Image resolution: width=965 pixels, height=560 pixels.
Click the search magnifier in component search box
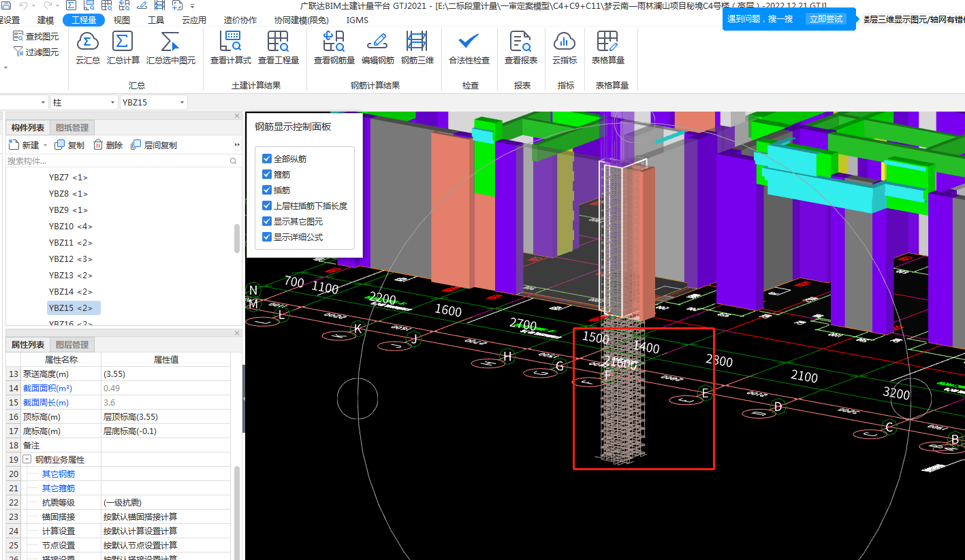tap(234, 161)
